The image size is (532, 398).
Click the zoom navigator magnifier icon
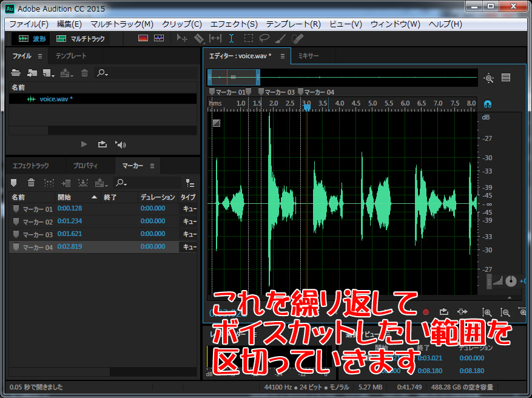(488, 78)
